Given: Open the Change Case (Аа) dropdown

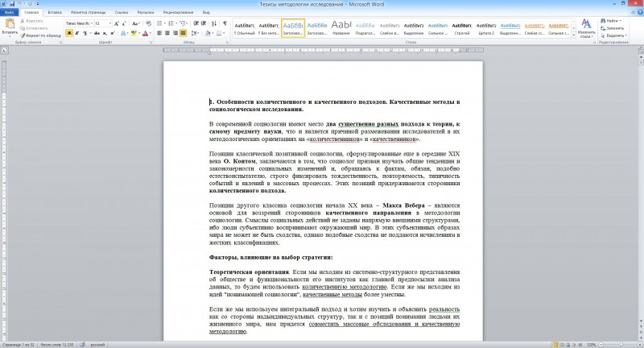Looking at the screenshot, I should tap(135, 23).
